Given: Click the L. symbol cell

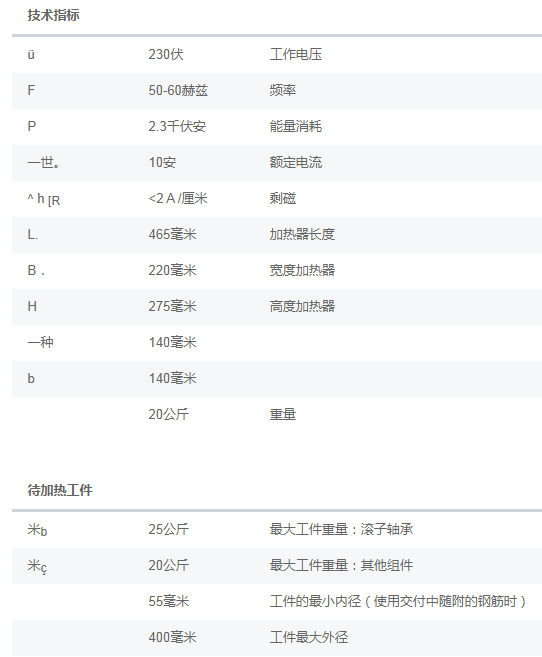Looking at the screenshot, I should coord(33,235).
